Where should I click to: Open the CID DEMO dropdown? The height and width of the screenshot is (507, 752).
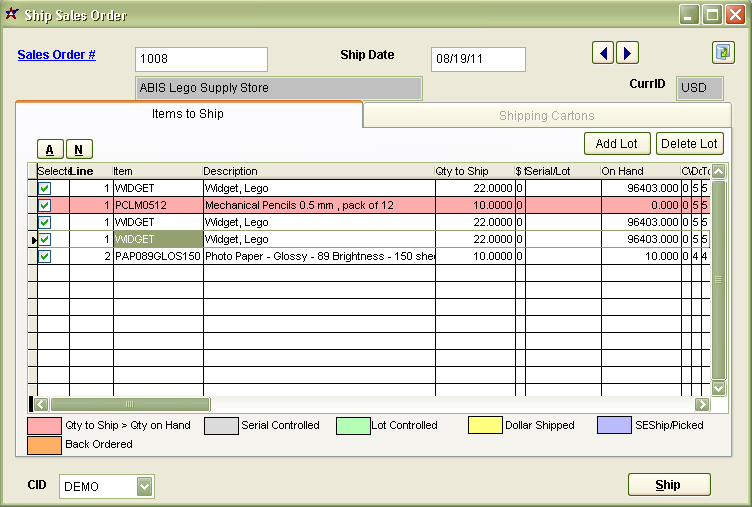[144, 487]
